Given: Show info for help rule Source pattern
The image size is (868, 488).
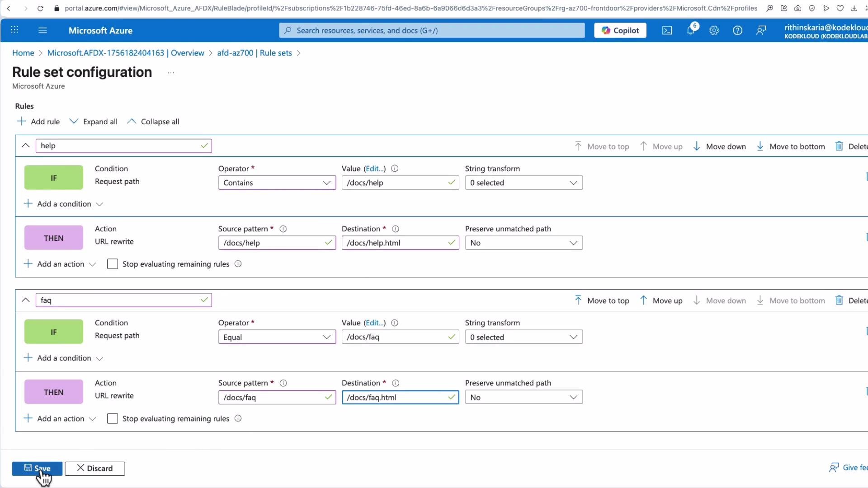Looking at the screenshot, I should (283, 229).
